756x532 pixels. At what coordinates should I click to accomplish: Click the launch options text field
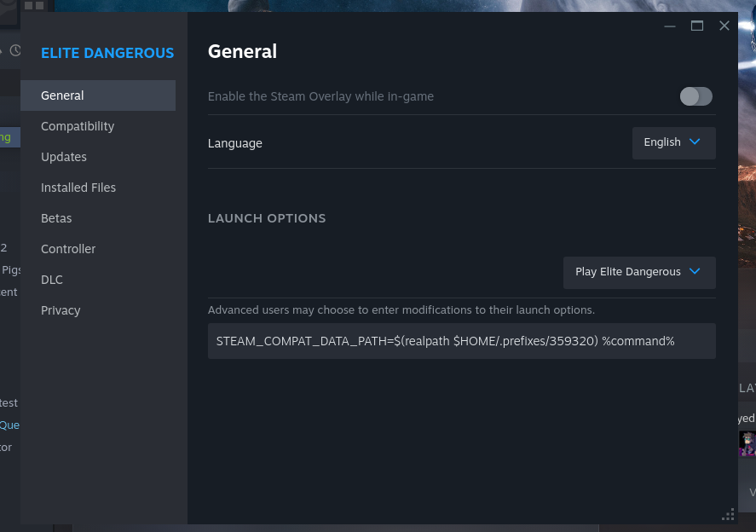tap(461, 341)
